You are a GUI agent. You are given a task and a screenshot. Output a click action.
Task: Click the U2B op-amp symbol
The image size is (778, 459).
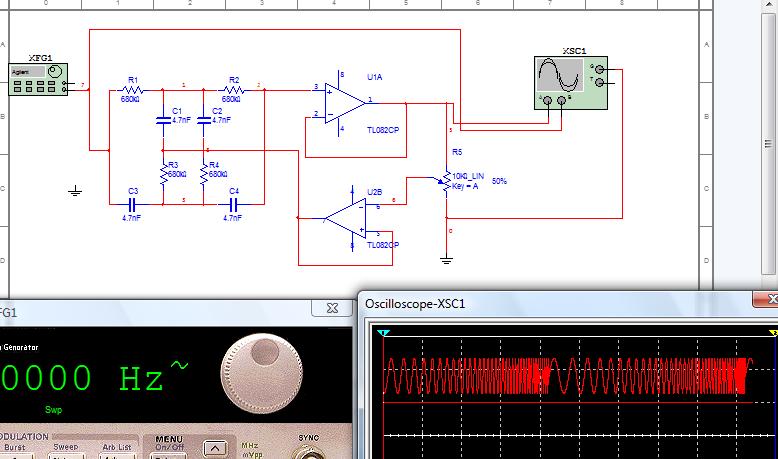pos(346,216)
